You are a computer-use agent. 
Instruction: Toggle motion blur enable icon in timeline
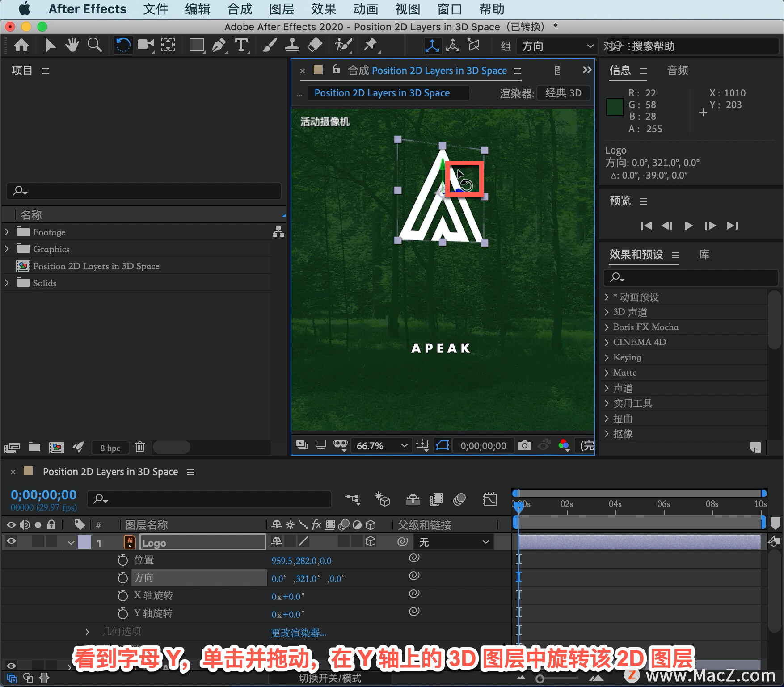pyautogui.click(x=459, y=499)
